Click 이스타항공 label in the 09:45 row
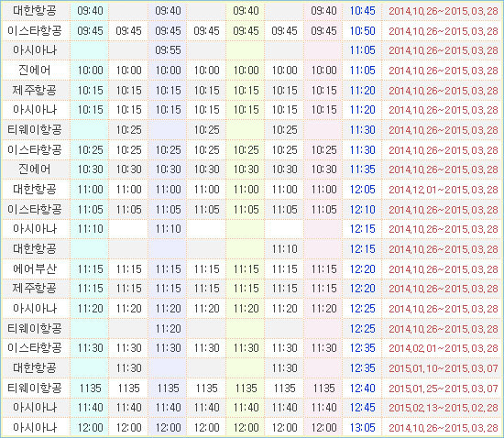This screenshot has height=438, width=504. tap(35, 31)
